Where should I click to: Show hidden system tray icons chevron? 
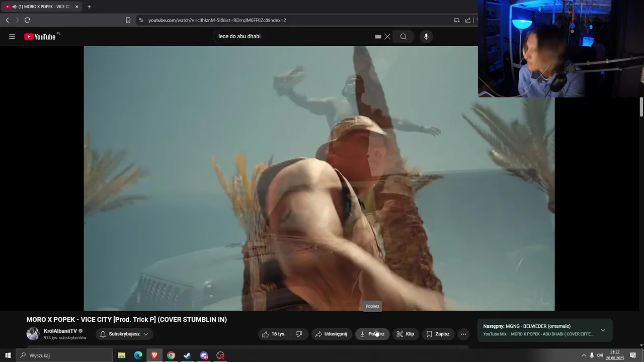point(584,355)
